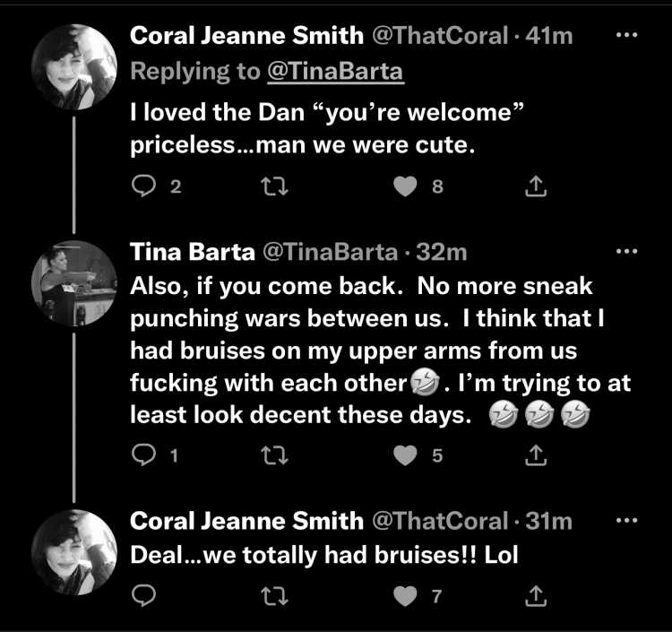Screen dimensions: 672x632
Task: Retweet Coral's 41m tweet
Action: 275,187
